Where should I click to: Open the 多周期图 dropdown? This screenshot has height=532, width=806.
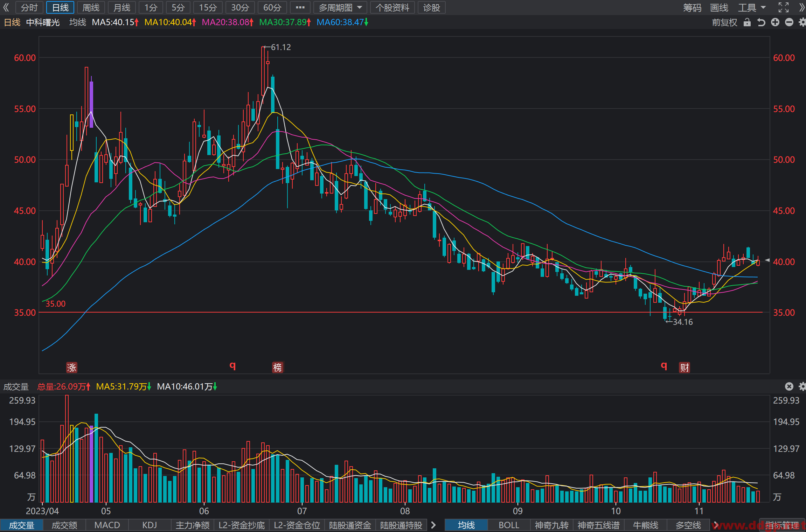[x=340, y=7]
